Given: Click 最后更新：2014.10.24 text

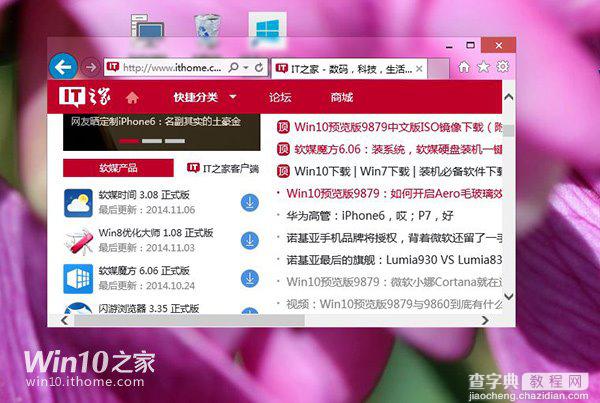Looking at the screenshot, I should [x=147, y=286].
